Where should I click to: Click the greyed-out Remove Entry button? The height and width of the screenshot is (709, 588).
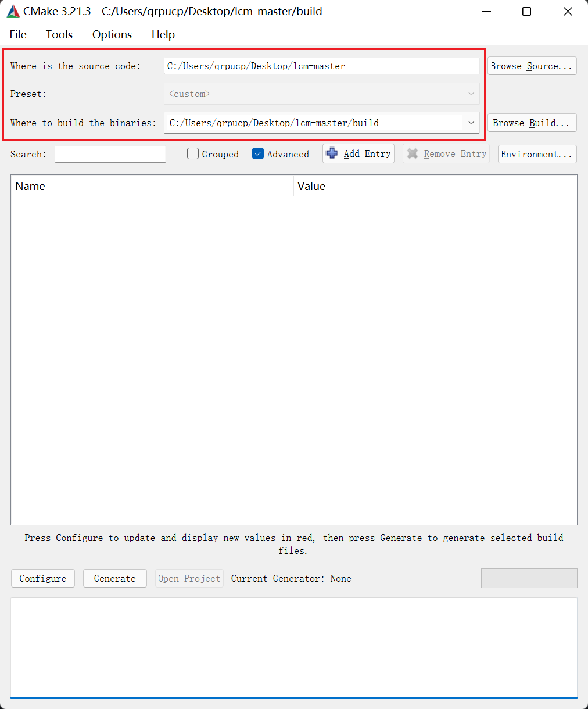click(446, 153)
